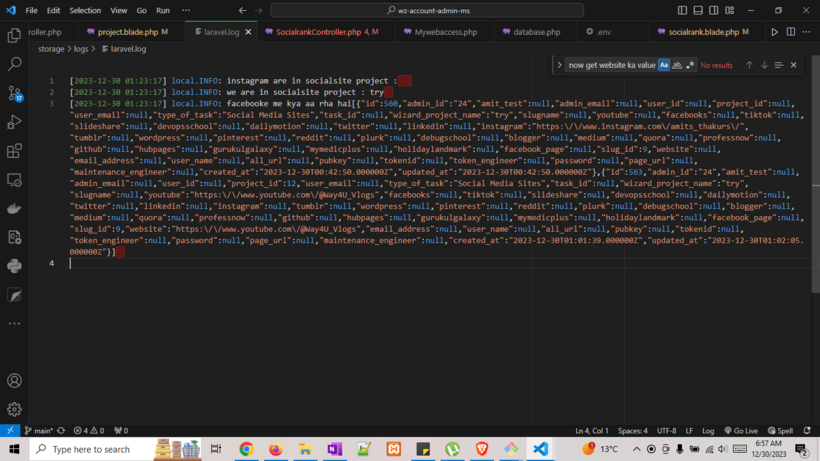Open the Extensions view
This screenshot has width=820, height=461.
point(14,151)
